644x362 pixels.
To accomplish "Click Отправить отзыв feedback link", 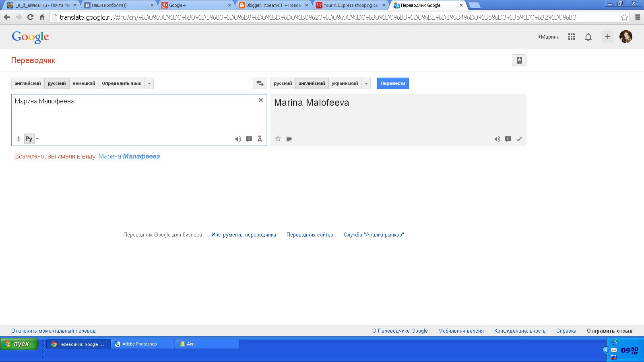I will [610, 331].
